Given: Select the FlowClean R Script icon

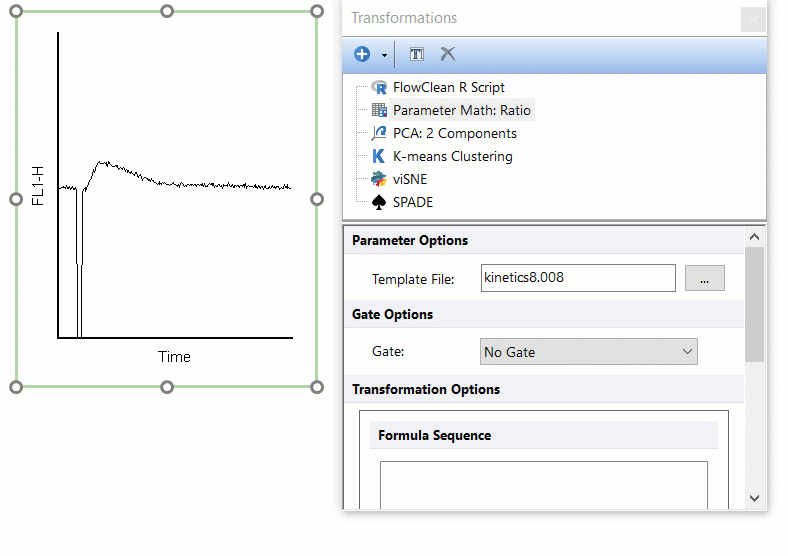Looking at the screenshot, I should (379, 87).
